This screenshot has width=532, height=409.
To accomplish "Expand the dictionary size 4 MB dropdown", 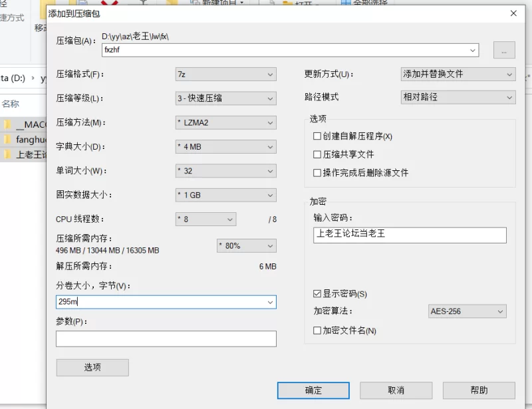I will click(226, 147).
